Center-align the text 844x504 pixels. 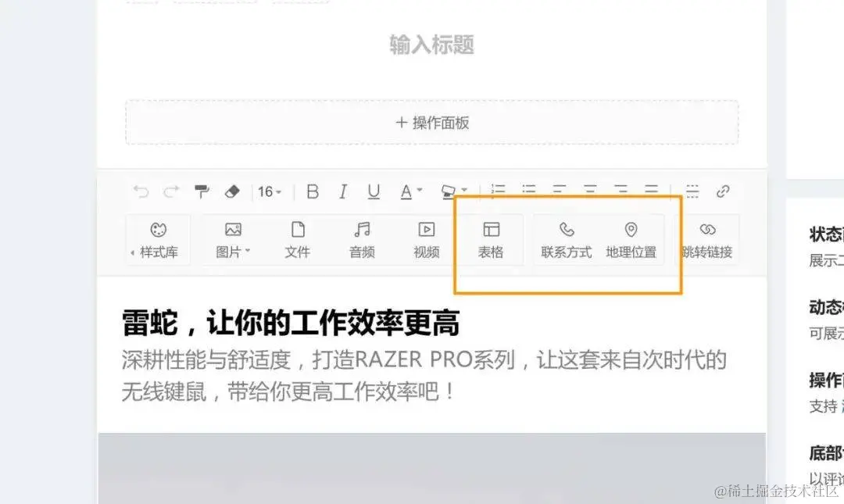(x=591, y=191)
